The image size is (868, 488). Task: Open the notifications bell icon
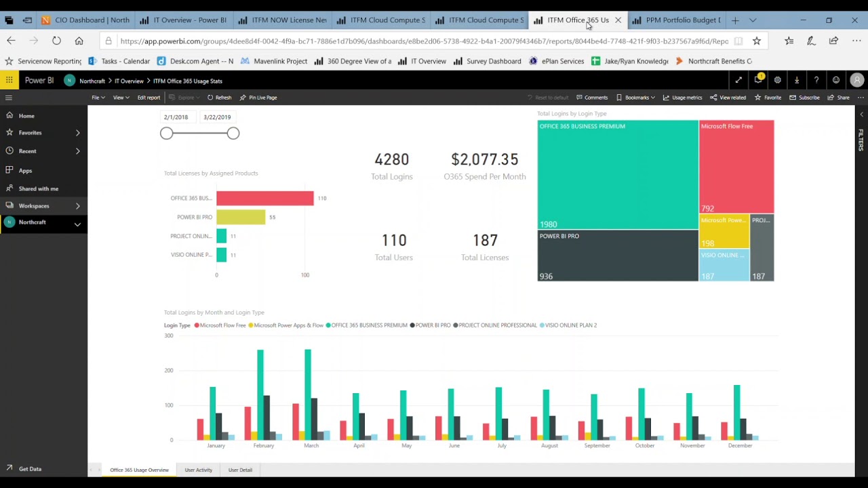758,80
